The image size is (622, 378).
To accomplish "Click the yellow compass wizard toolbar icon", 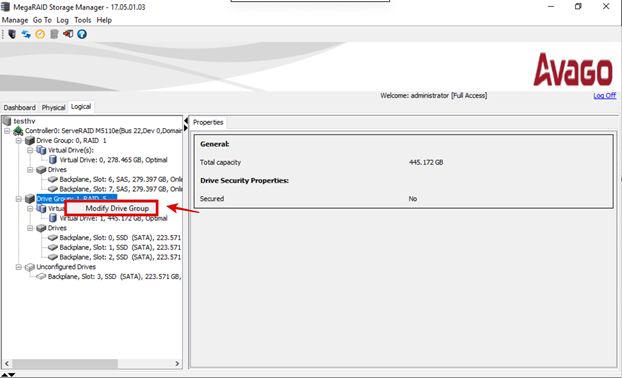I will pos(40,34).
